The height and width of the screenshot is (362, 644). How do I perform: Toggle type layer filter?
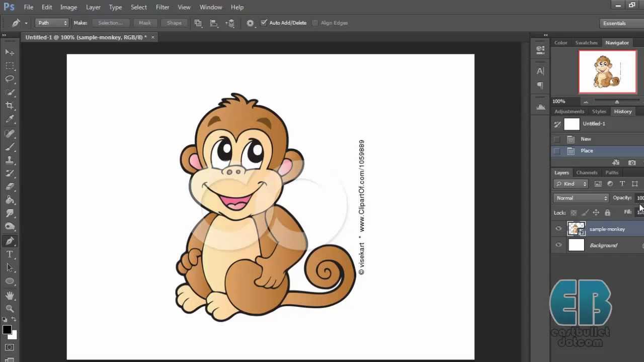(x=622, y=184)
